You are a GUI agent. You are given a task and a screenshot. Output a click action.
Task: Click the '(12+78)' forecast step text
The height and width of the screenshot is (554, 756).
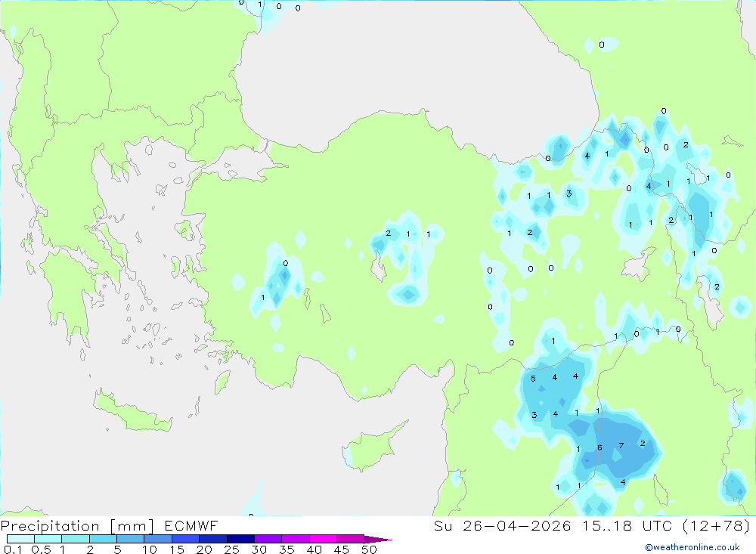tap(717, 525)
